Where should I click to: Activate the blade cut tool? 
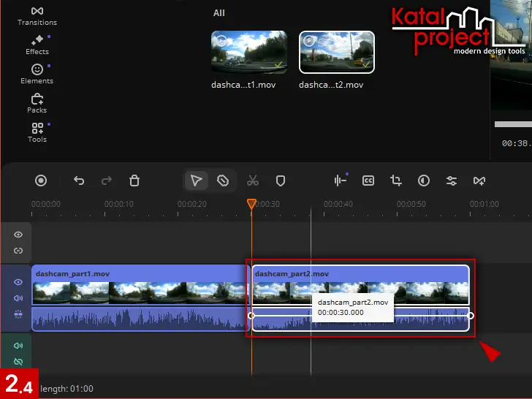click(224, 180)
